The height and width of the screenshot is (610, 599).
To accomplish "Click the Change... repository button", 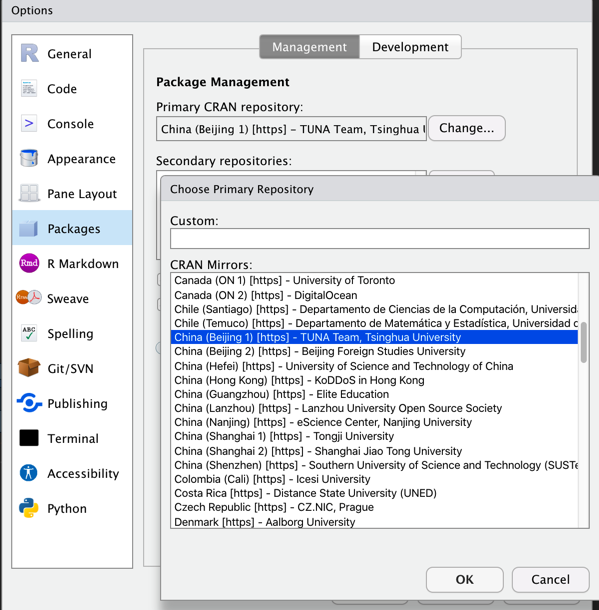I will (467, 128).
